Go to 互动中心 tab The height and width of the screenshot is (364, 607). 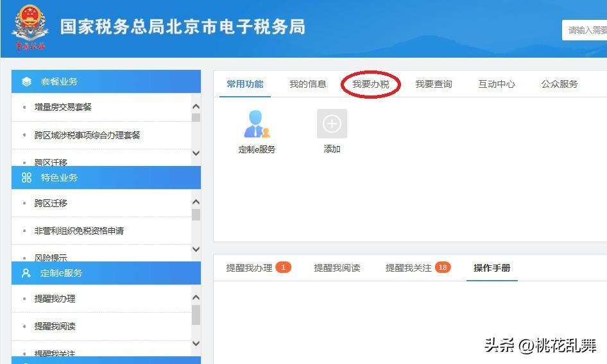[496, 84]
